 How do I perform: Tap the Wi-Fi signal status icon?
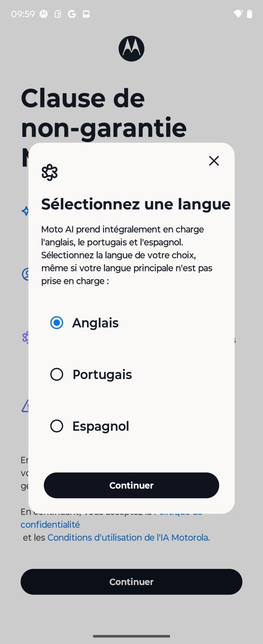click(x=238, y=14)
